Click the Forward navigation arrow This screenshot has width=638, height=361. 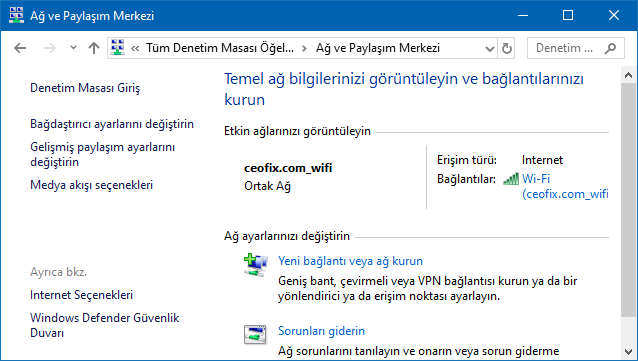(50, 48)
